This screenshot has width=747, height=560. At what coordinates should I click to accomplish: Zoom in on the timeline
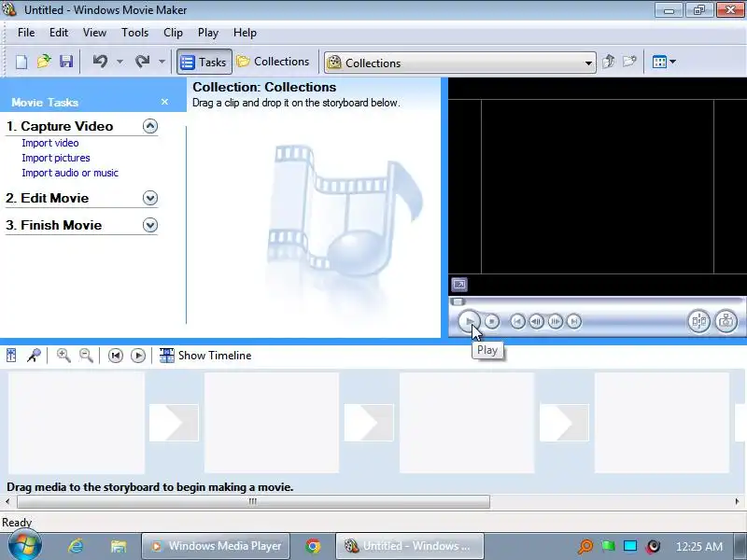click(63, 356)
